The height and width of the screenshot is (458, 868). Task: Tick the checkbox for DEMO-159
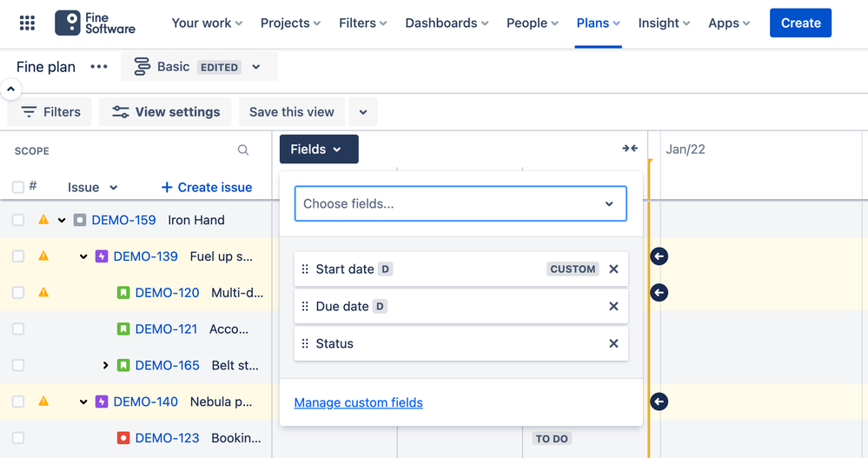click(x=18, y=221)
